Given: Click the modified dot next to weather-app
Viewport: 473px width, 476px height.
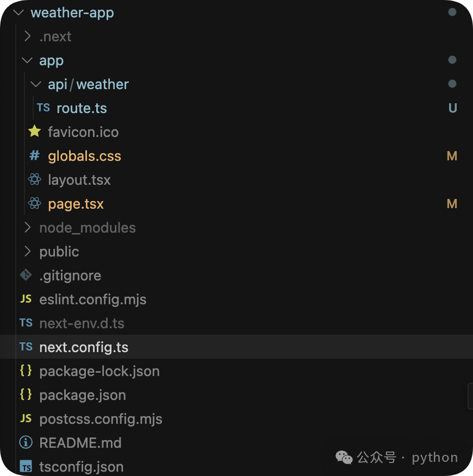Looking at the screenshot, I should tap(452, 12).
